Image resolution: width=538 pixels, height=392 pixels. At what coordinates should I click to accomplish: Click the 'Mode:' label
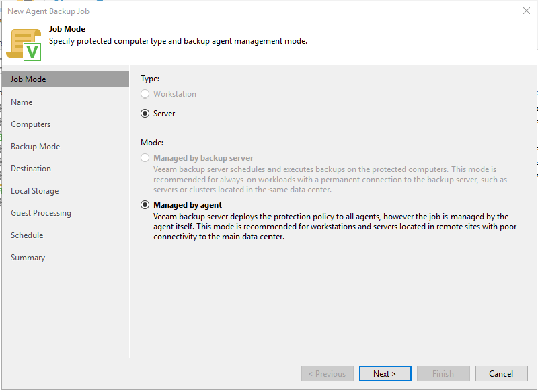pos(152,143)
